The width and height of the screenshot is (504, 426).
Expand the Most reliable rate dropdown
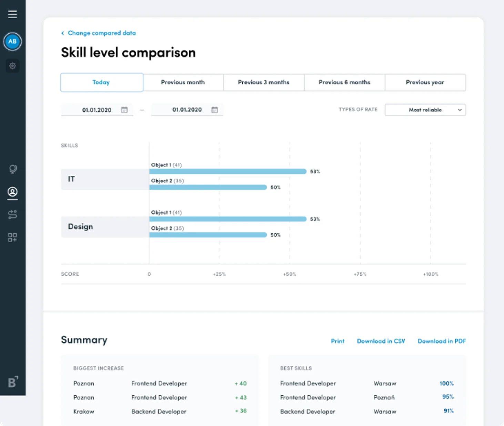click(x=425, y=110)
